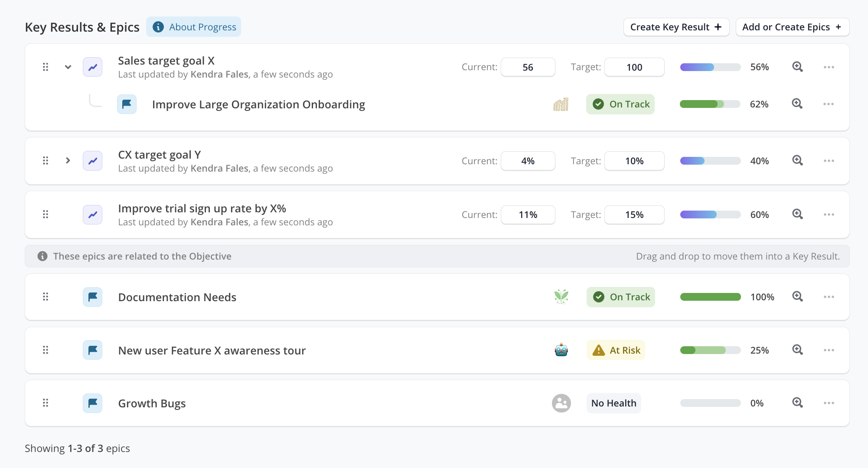The image size is (868, 468).
Task: Open About Progress information
Action: pos(193,26)
